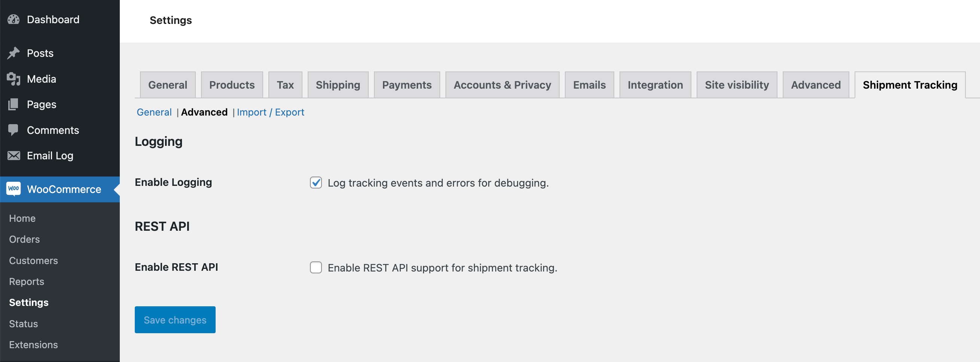Go to the Reports page
The width and height of the screenshot is (980, 362).
coord(27,281)
